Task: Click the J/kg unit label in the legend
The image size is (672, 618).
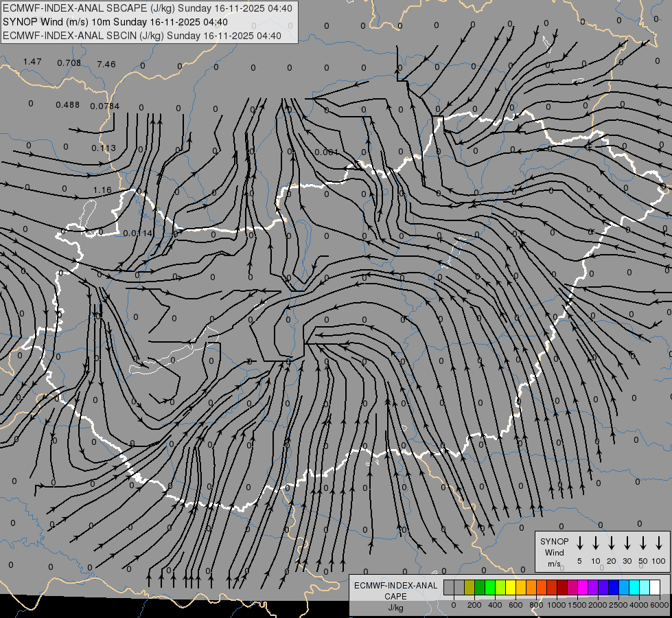Action: pos(395,608)
